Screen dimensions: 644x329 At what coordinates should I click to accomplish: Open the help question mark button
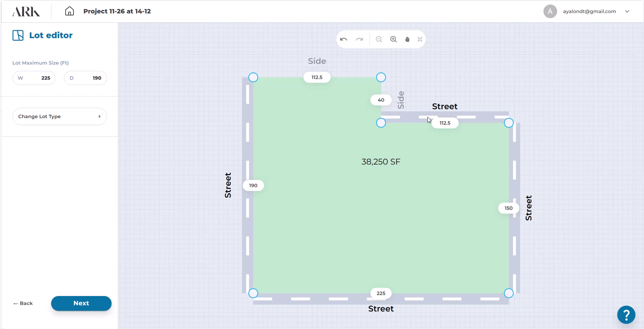coord(626,314)
